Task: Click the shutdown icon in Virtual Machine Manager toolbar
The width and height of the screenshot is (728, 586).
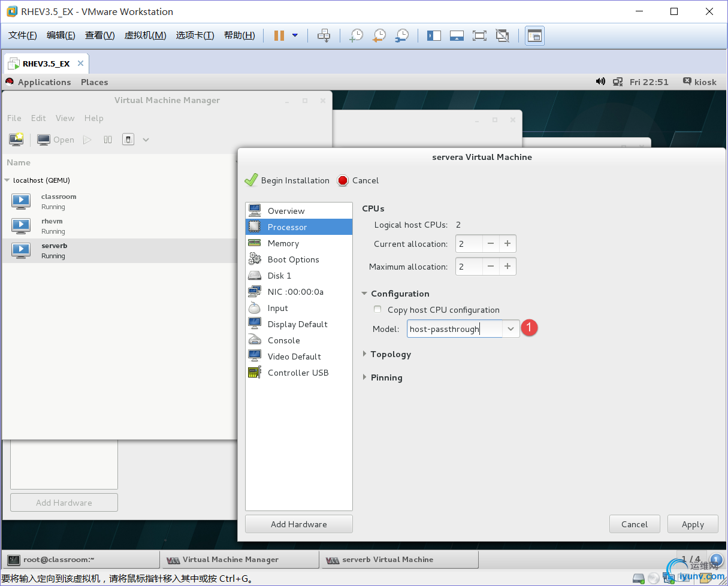Action: tap(128, 140)
